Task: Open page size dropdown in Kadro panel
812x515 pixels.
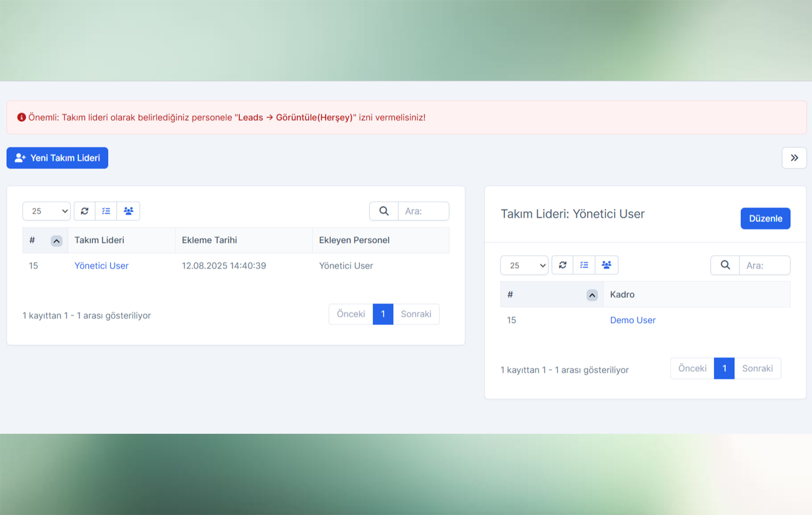Action: pyautogui.click(x=524, y=265)
